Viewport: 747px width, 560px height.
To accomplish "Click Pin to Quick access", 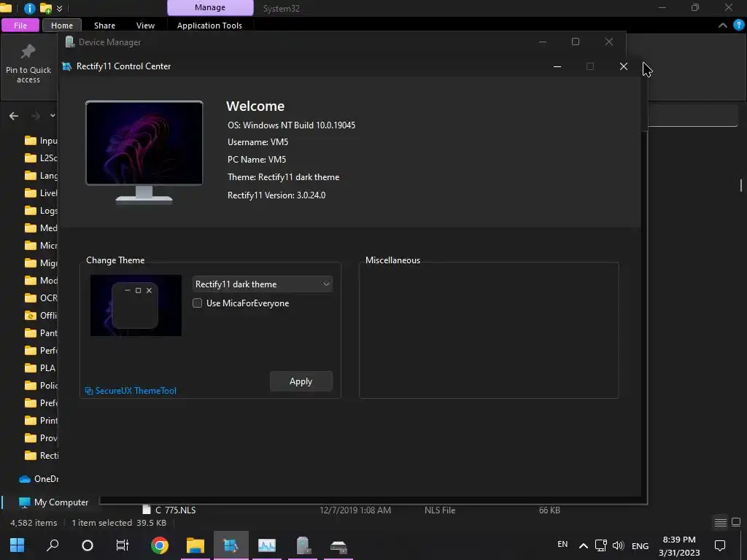I will (28, 64).
